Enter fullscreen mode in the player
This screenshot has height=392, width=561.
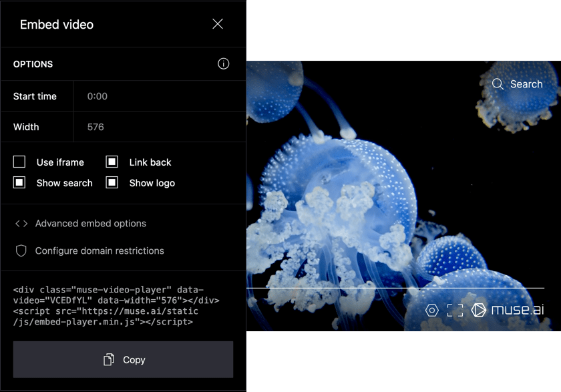tap(455, 311)
